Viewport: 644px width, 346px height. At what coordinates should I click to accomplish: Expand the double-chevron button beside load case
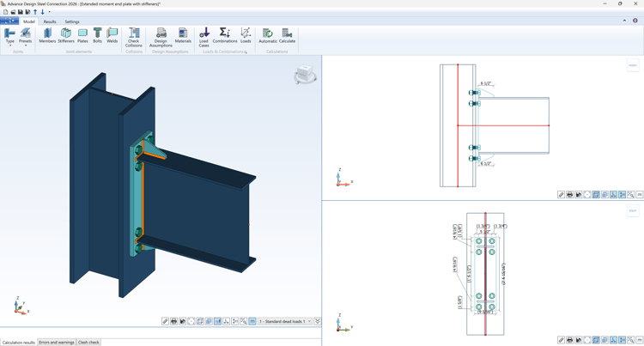click(x=318, y=321)
